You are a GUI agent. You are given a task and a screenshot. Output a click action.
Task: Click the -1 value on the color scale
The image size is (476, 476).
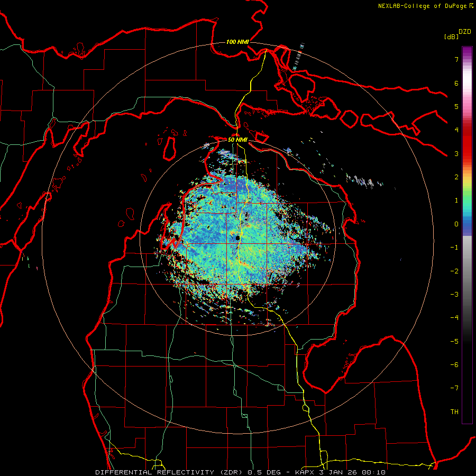point(454,248)
